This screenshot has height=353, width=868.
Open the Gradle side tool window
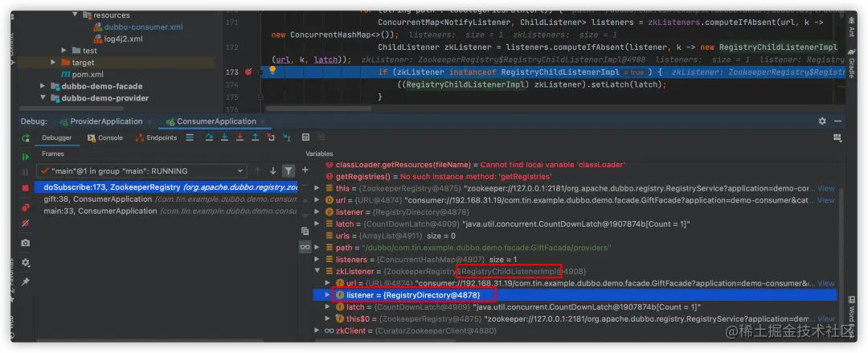click(851, 64)
